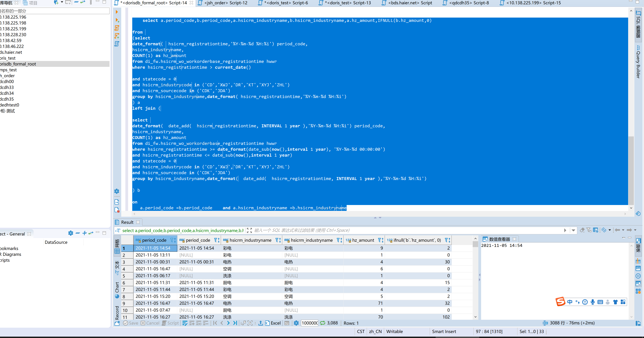Click the eraser icon to clear filters
The width and height of the screenshot is (644, 338).
point(582,230)
